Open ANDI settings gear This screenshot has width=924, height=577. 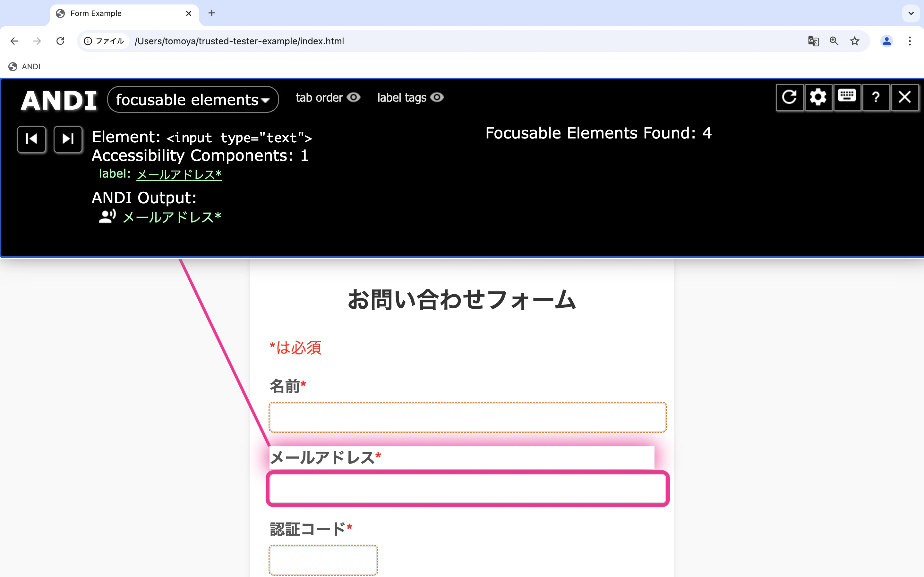[x=818, y=97]
